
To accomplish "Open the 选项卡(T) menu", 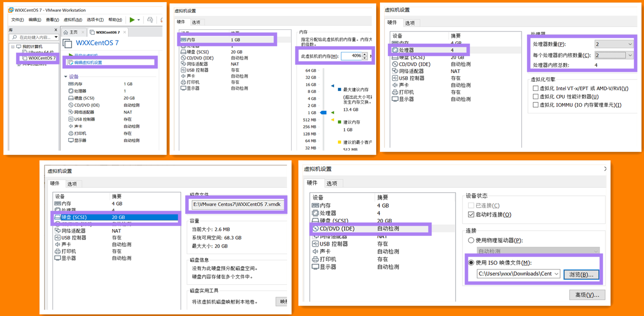I will coord(95,20).
